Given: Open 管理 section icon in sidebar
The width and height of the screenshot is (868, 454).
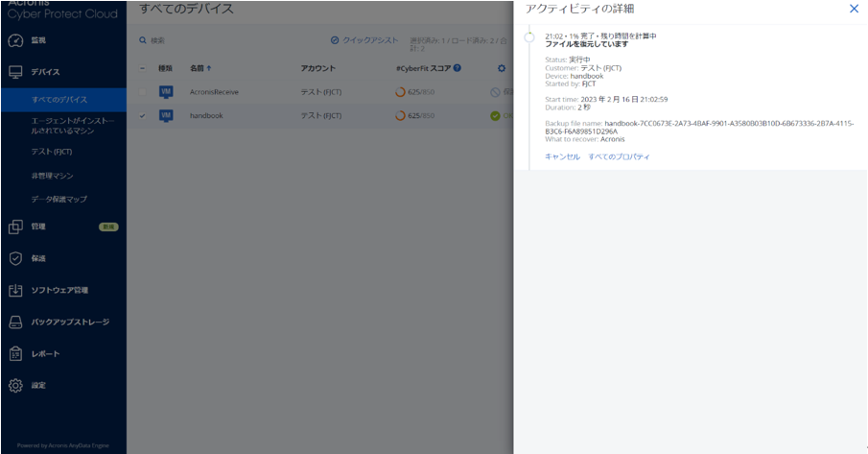Looking at the screenshot, I should 15,227.
